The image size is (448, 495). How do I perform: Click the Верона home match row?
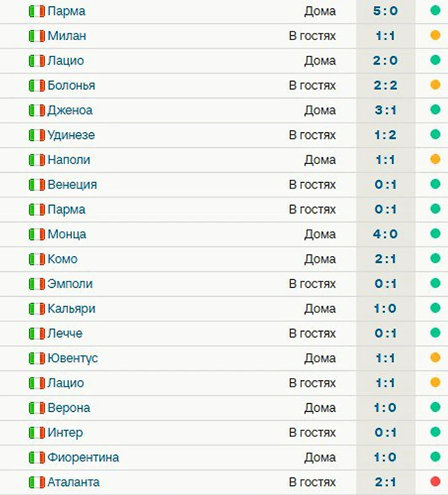click(x=224, y=408)
